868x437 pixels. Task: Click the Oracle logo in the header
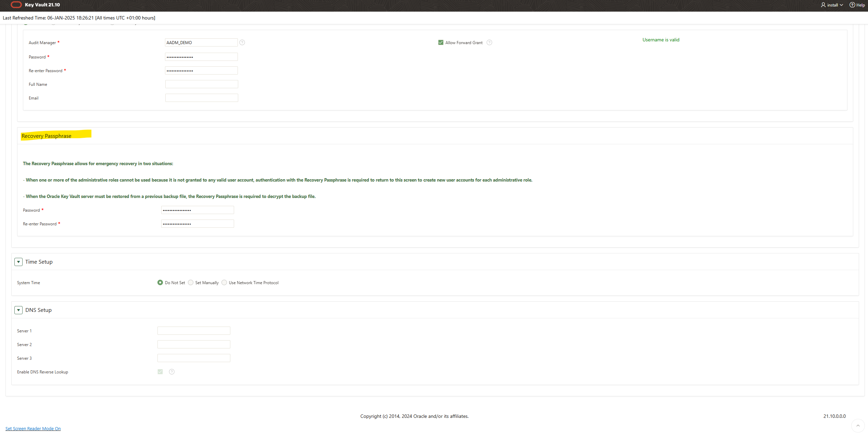(x=16, y=5)
